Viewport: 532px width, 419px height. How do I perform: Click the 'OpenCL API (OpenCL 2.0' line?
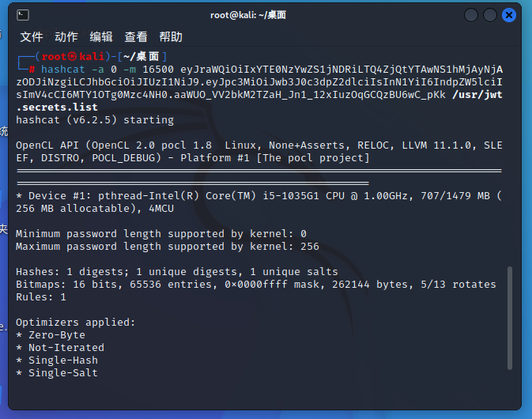tap(258, 145)
